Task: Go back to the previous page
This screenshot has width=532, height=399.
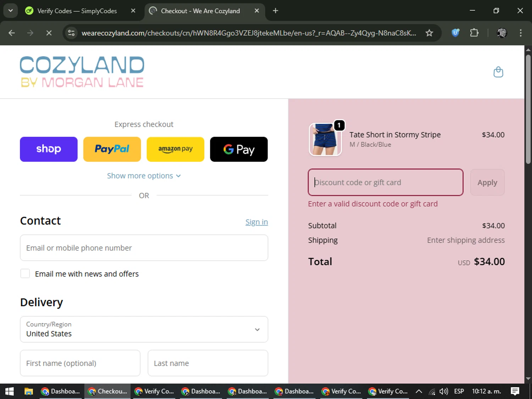Action: tap(12, 33)
